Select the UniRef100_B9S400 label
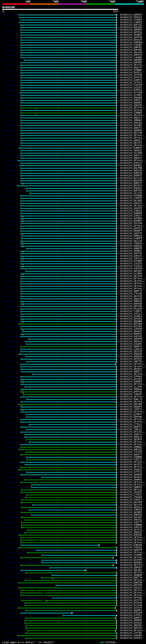 (131, 40)
